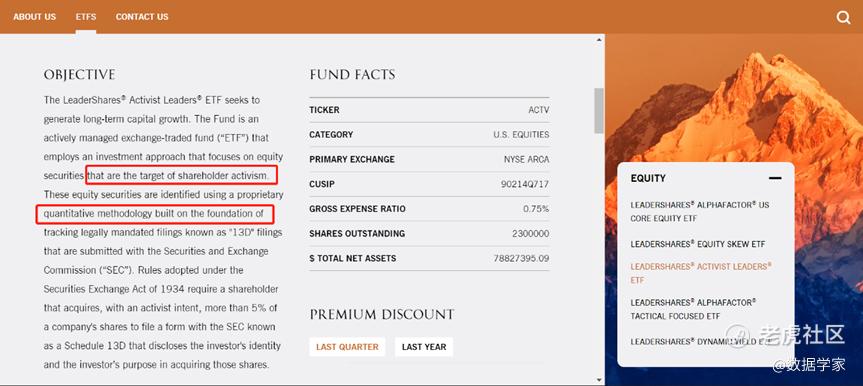Click the SHARES OUTSTANDING label

[x=357, y=233]
